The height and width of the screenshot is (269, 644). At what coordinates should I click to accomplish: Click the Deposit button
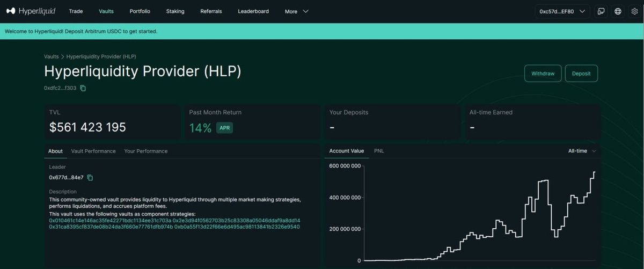(x=581, y=74)
